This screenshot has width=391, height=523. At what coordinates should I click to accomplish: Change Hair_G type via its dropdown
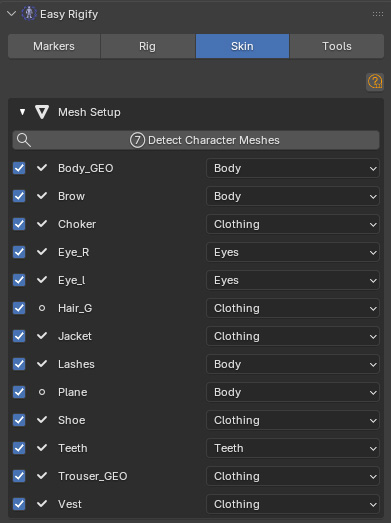pyautogui.click(x=293, y=308)
